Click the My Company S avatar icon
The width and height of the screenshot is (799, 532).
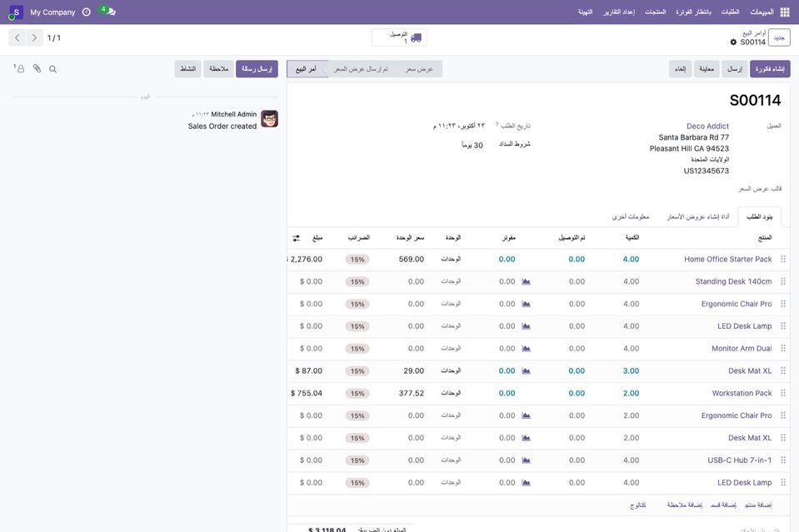(16, 12)
